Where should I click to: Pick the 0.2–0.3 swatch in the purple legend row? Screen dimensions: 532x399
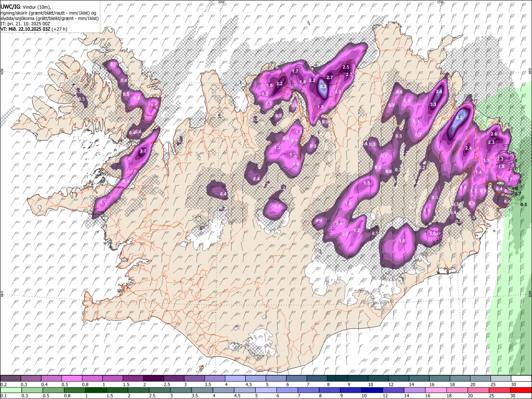(11, 378)
